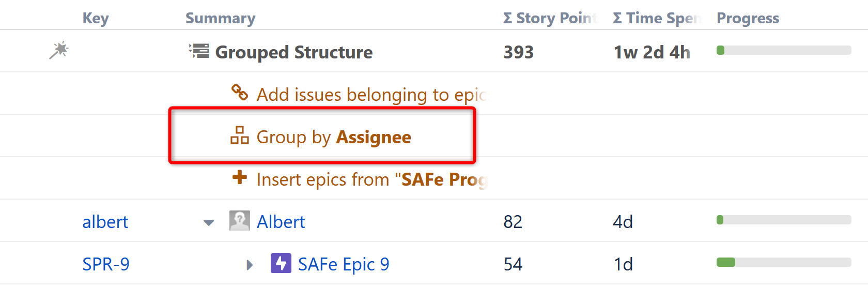Click the magic wand automation icon
Image resolution: width=868 pixels, height=287 pixels.
pyautogui.click(x=59, y=50)
